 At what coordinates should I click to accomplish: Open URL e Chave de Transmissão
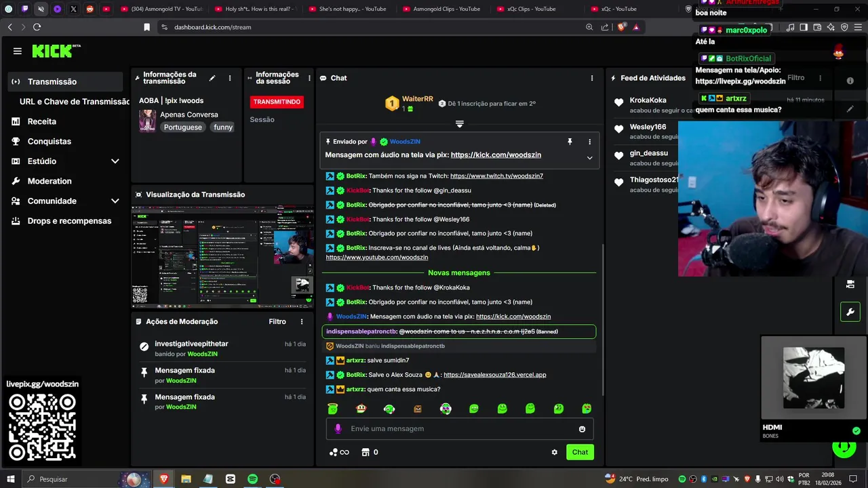pyautogui.click(x=75, y=102)
